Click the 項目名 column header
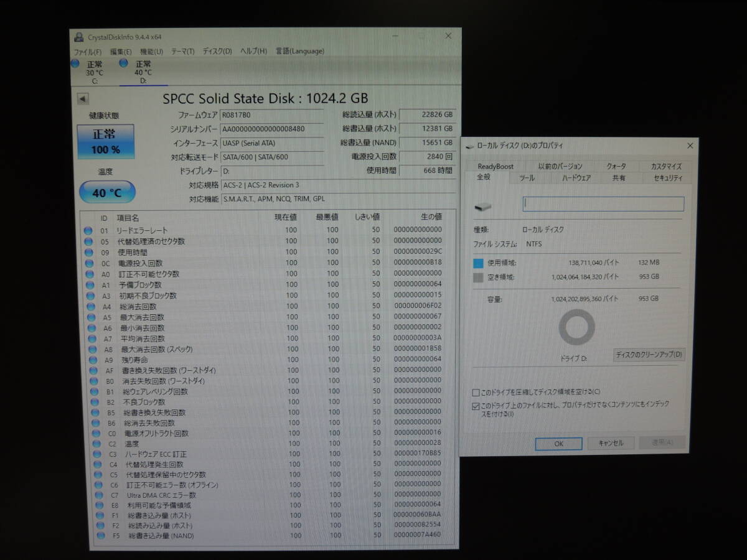Screen dimensions: 747x560 click(128, 217)
